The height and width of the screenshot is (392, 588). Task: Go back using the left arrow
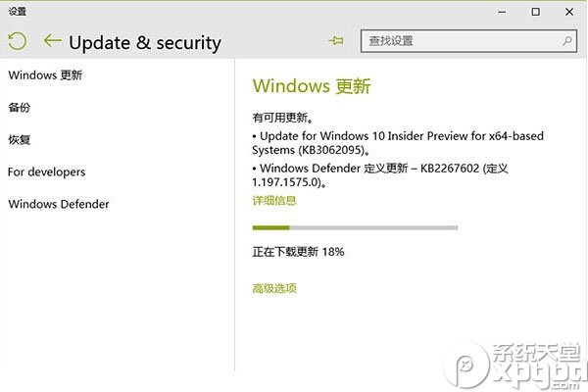pyautogui.click(x=52, y=41)
